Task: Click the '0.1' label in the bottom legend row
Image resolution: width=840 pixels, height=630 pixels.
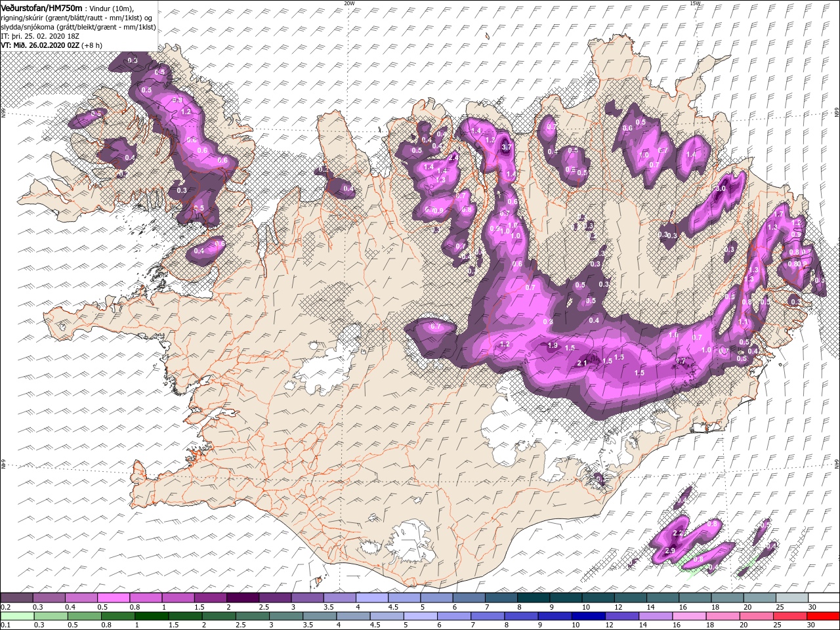Action: [x=5, y=625]
